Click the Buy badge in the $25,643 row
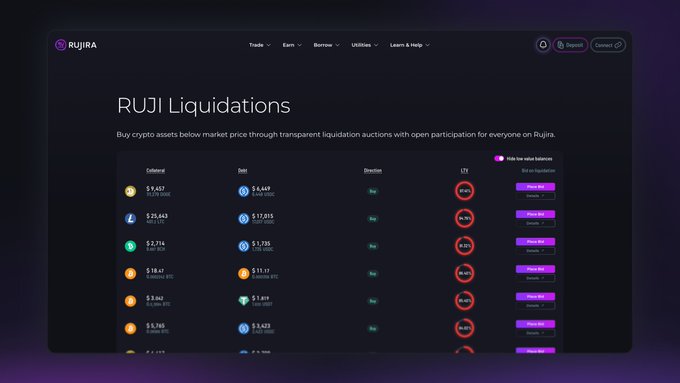 373,219
